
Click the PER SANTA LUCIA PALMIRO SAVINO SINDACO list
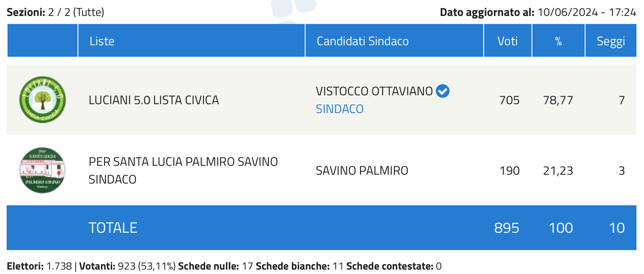[183, 171]
